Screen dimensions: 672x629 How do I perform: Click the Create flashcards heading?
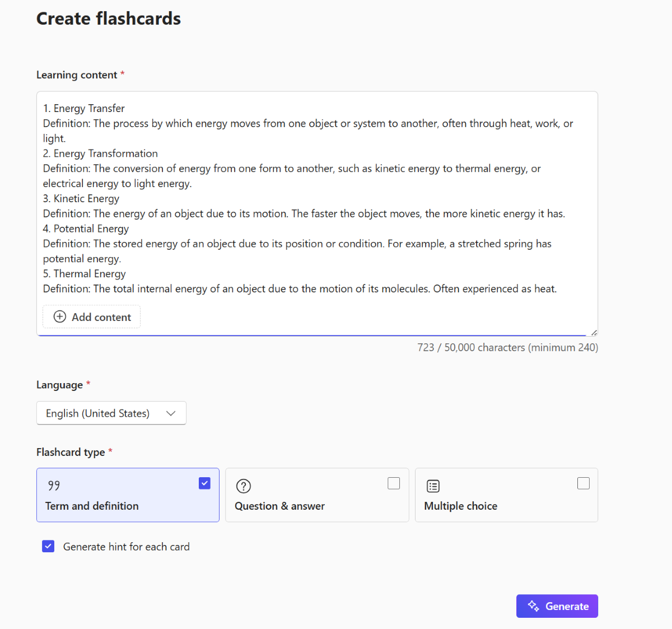(x=109, y=18)
